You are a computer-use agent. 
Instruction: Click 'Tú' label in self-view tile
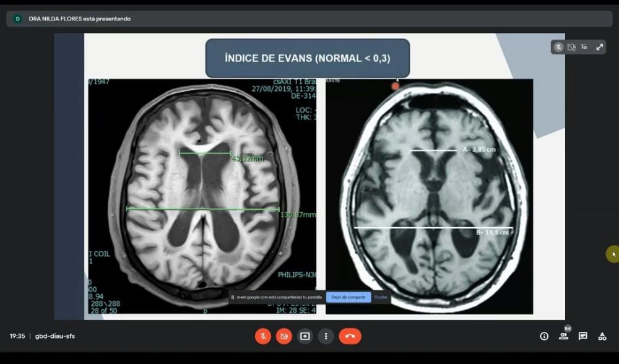tap(584, 47)
